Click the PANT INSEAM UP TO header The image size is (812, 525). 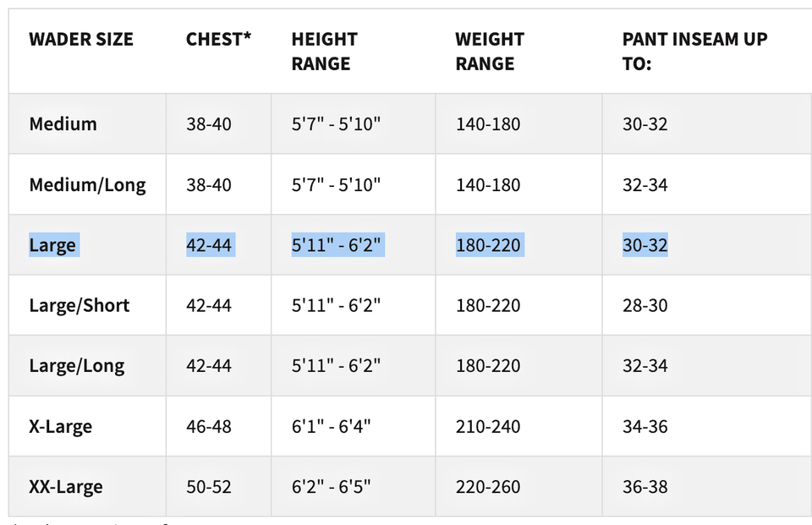point(694,52)
